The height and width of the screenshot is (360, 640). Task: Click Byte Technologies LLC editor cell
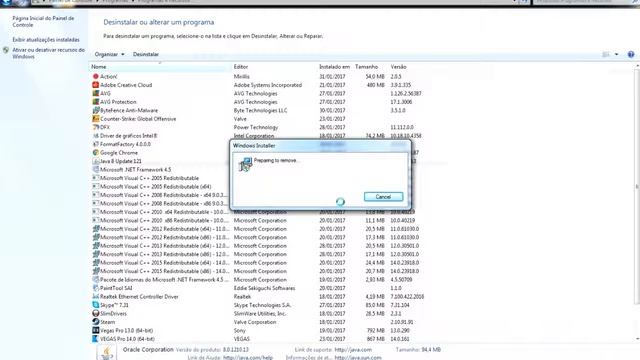[260, 110]
